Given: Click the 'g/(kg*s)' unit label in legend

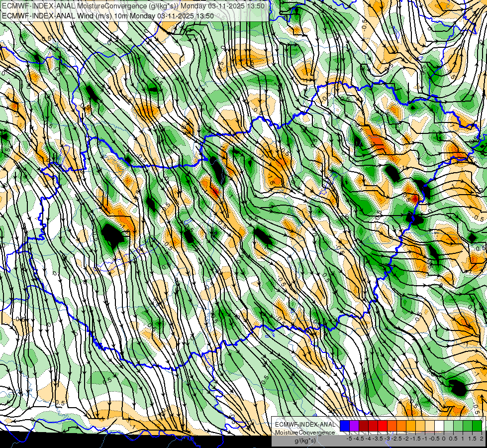Looking at the screenshot, I should (x=305, y=441).
